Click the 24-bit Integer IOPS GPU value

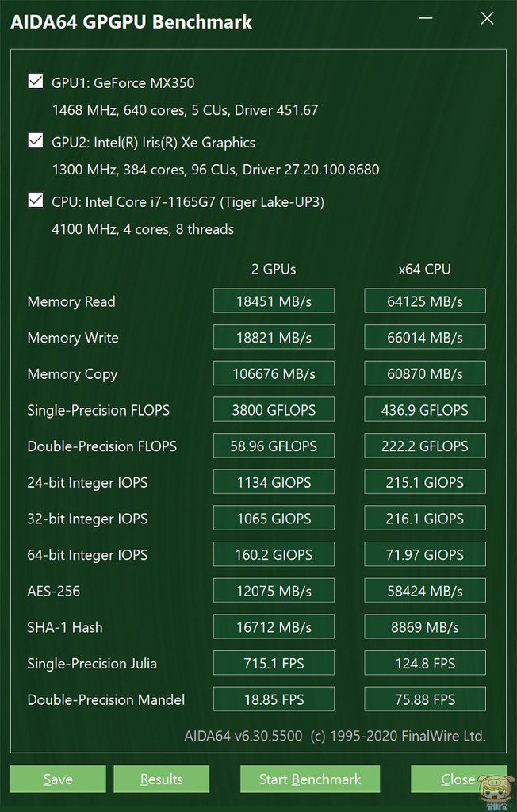274,482
